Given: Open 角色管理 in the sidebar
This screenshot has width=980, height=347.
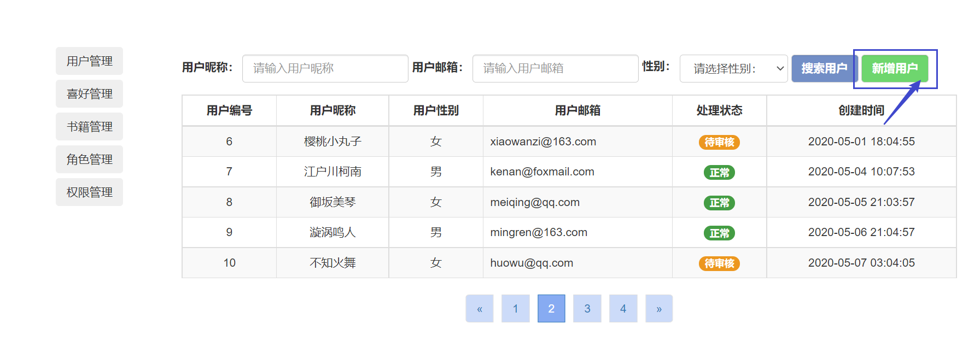Looking at the screenshot, I should [89, 160].
